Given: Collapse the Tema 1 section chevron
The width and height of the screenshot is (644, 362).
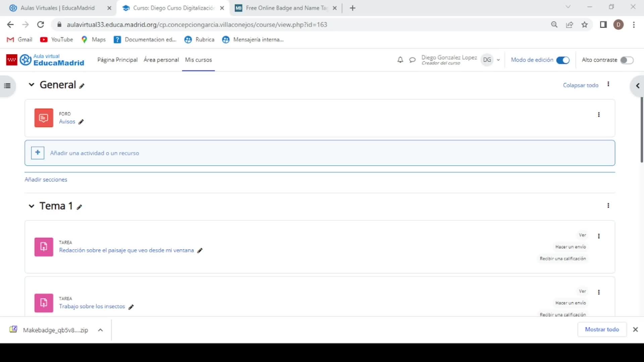Looking at the screenshot, I should tap(32, 206).
